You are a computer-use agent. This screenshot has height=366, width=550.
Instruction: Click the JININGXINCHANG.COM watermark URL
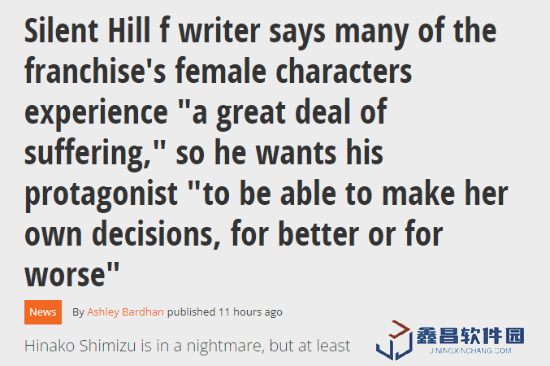[x=470, y=351]
